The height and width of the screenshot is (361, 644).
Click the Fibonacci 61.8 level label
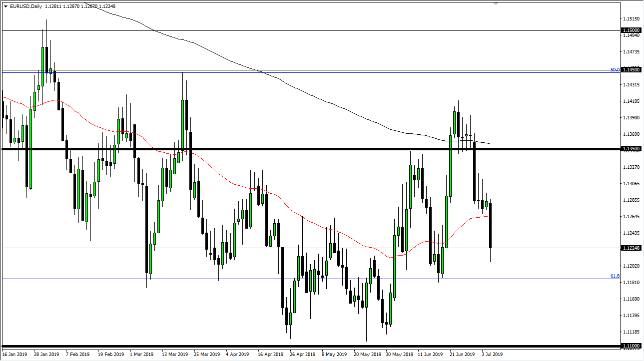[x=615, y=276]
